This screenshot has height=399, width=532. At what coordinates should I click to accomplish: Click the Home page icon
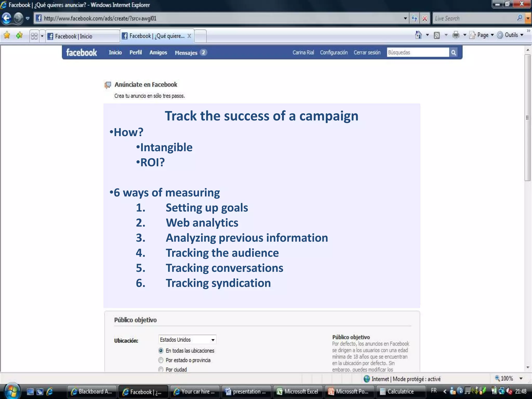pos(418,35)
